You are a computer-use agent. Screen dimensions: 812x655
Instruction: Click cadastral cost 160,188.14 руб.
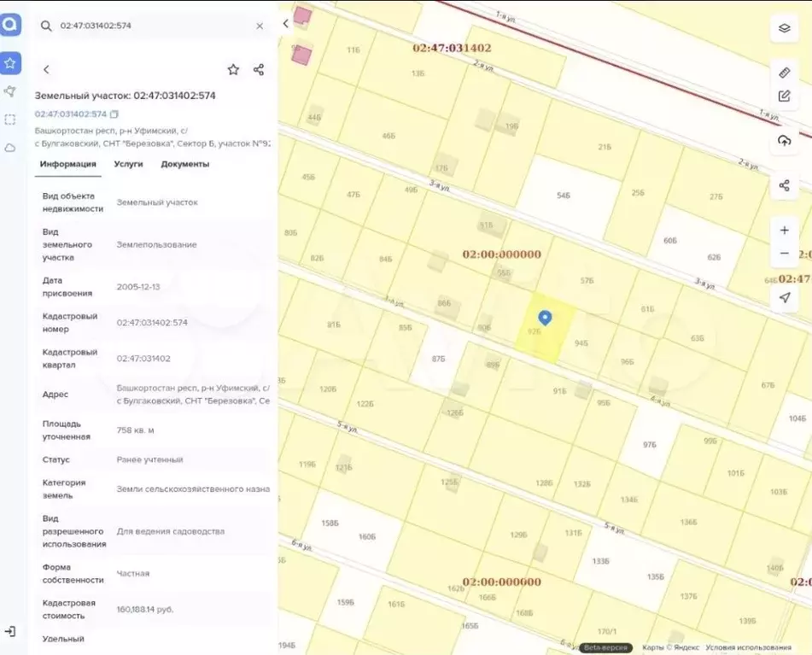(x=145, y=610)
